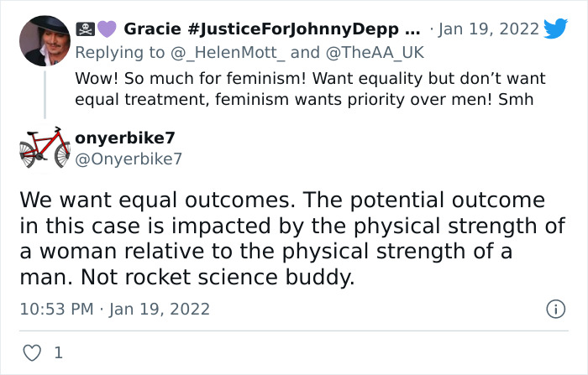Click the @Onyerbike7 handle
588x375 pixels.
[128, 159]
